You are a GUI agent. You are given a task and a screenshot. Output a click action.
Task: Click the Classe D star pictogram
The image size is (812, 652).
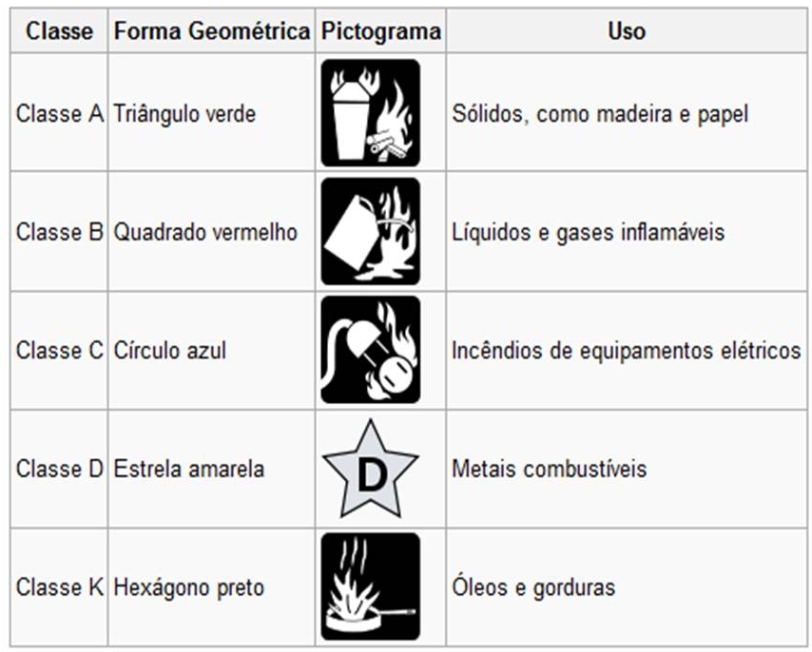click(x=370, y=469)
